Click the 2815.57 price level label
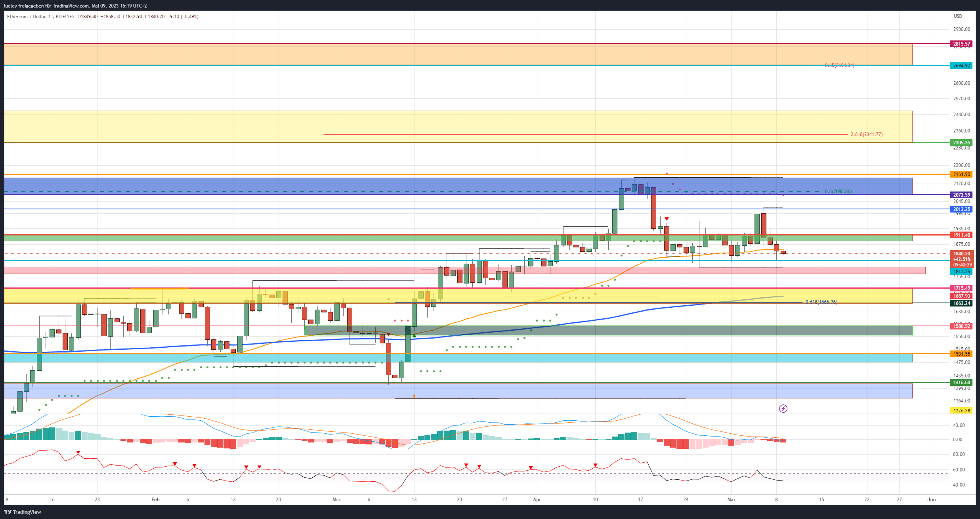The height and width of the screenshot is (519, 980). tap(962, 44)
